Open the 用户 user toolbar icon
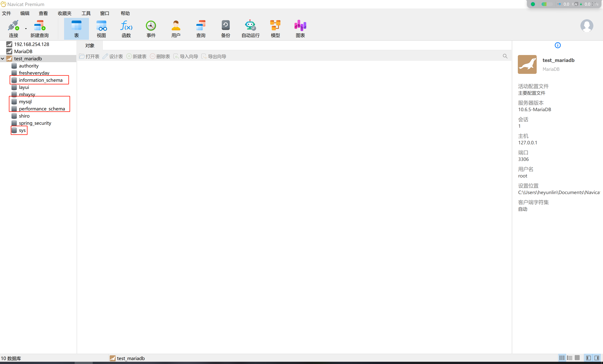Screen dimensions: 603x364 click(x=176, y=29)
